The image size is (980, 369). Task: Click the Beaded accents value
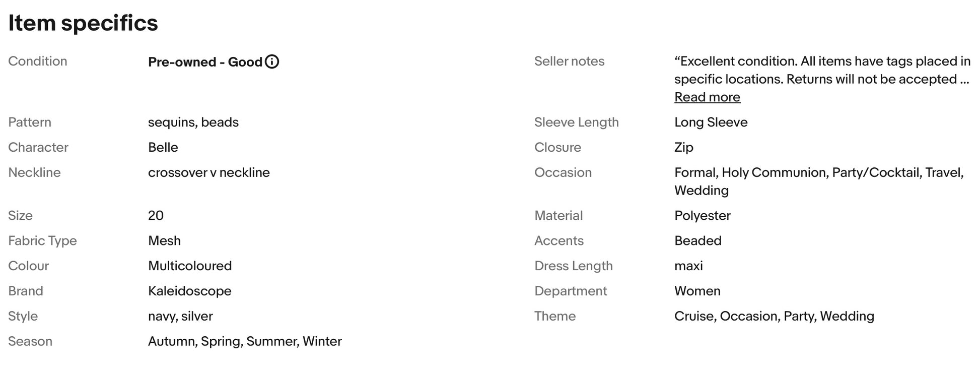pyautogui.click(x=697, y=240)
